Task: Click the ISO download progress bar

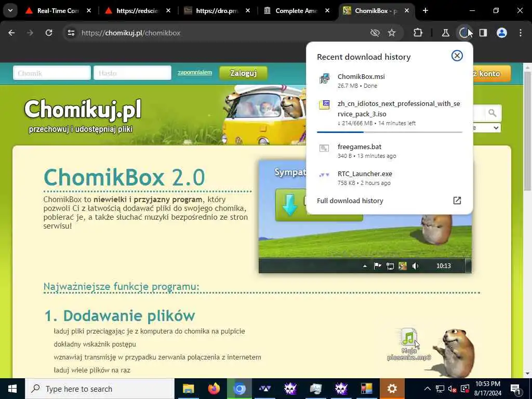Action: coord(390,132)
